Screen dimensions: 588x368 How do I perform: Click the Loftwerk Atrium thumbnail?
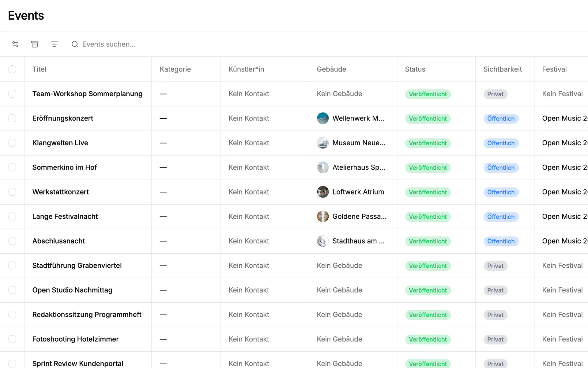coord(323,192)
